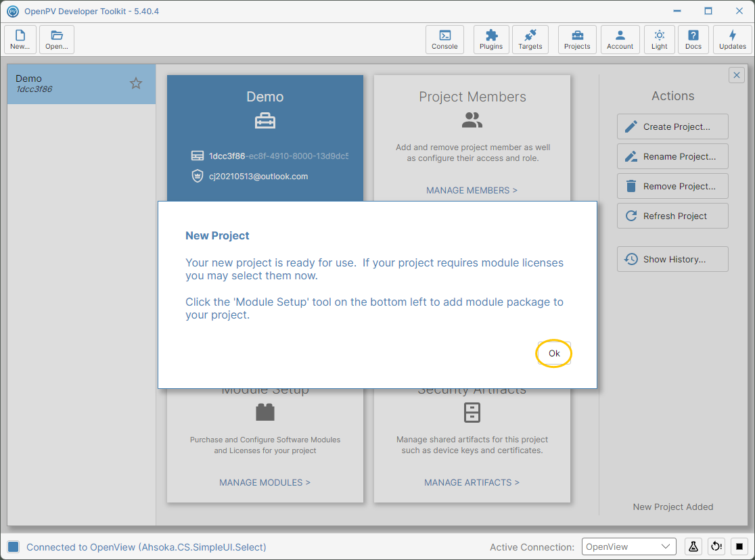
Task: Open the Targets toolbar item
Action: (x=530, y=39)
